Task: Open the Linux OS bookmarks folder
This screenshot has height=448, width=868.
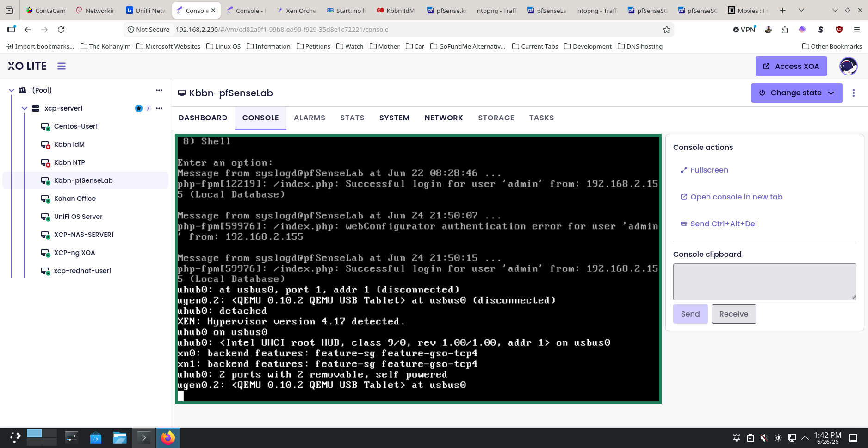Action: coord(223,46)
